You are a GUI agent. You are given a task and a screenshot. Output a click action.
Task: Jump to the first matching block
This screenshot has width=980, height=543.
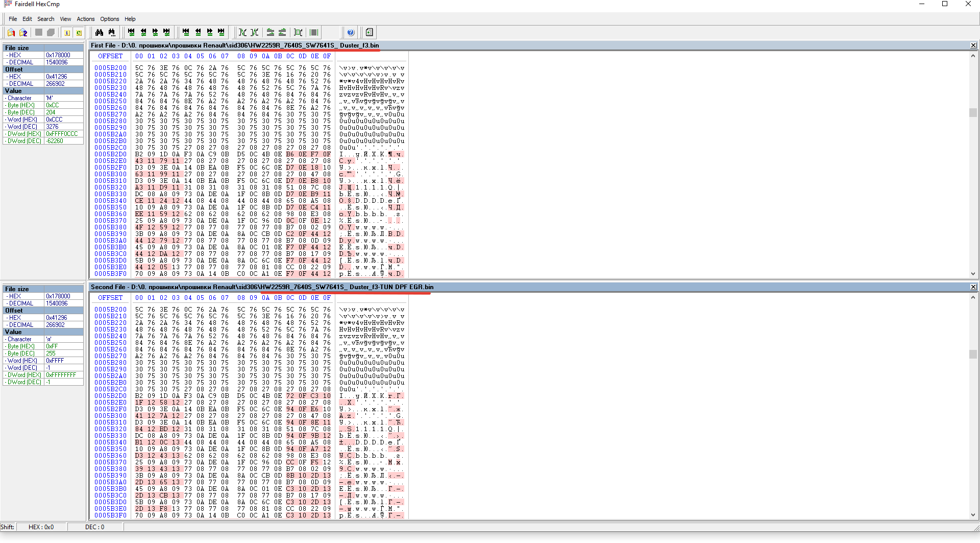(186, 33)
